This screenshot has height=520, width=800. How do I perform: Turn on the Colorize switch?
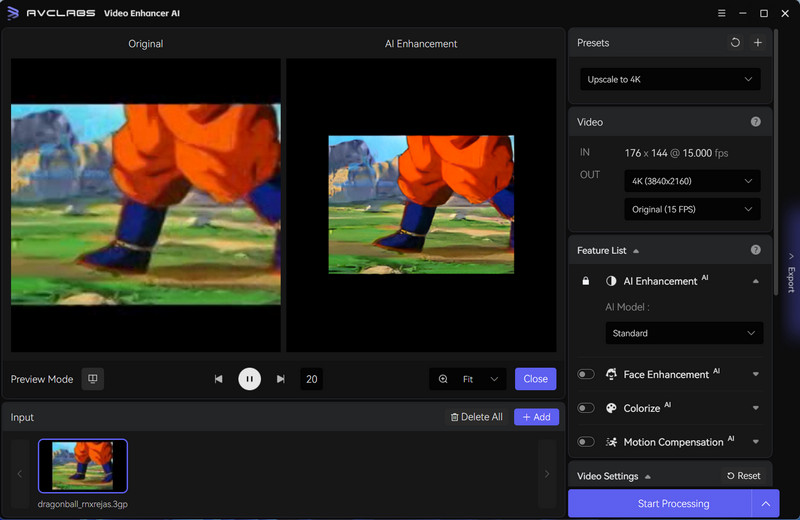(x=586, y=408)
